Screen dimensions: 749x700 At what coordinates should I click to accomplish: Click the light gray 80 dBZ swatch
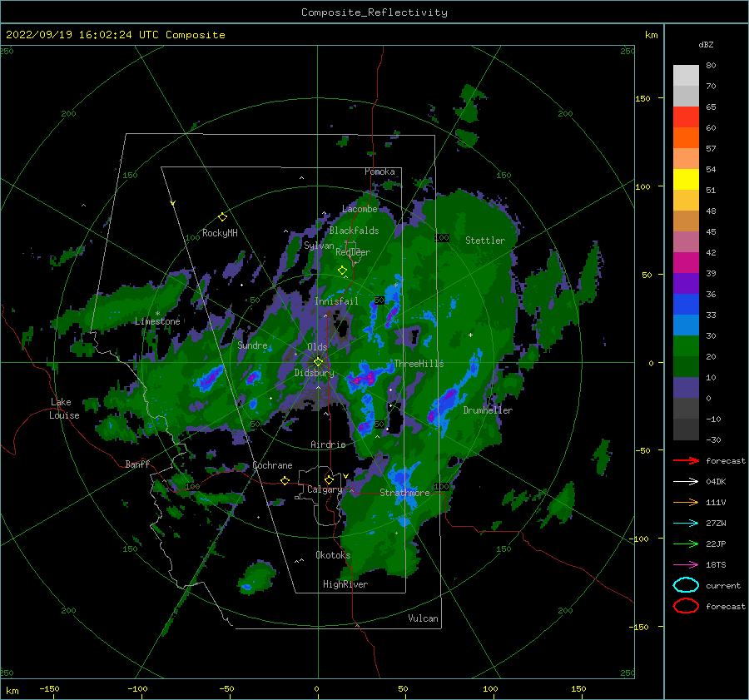(x=686, y=76)
